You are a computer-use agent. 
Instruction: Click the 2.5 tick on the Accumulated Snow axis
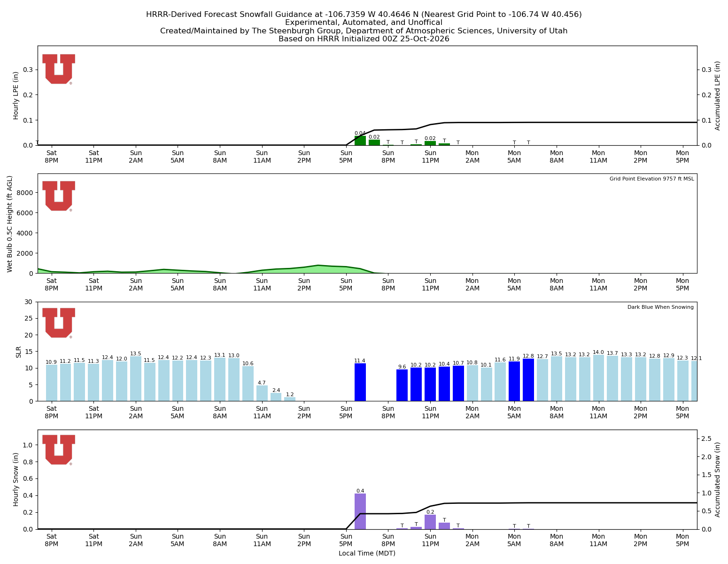pos(706,439)
